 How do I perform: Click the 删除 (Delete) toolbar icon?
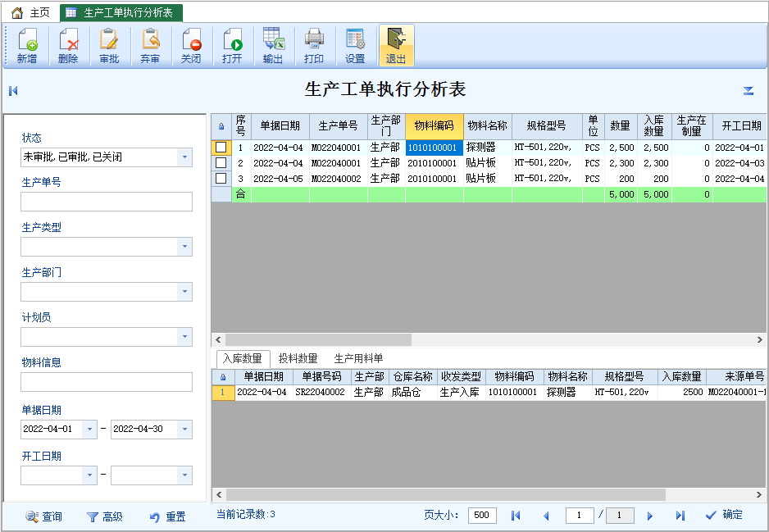tap(68, 46)
